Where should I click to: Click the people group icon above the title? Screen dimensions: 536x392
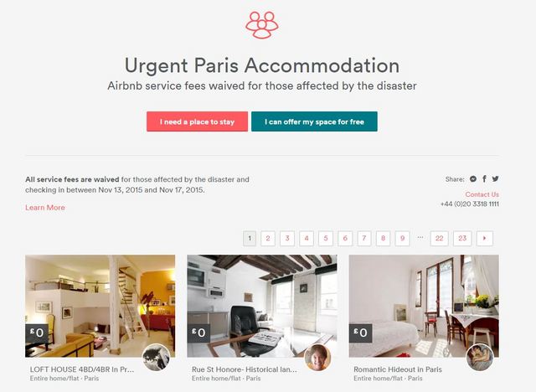[262, 25]
